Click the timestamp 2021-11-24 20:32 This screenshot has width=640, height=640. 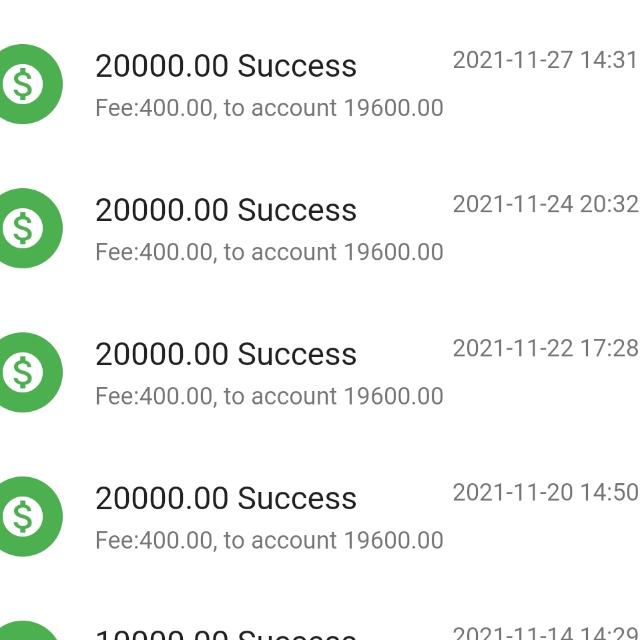click(545, 204)
